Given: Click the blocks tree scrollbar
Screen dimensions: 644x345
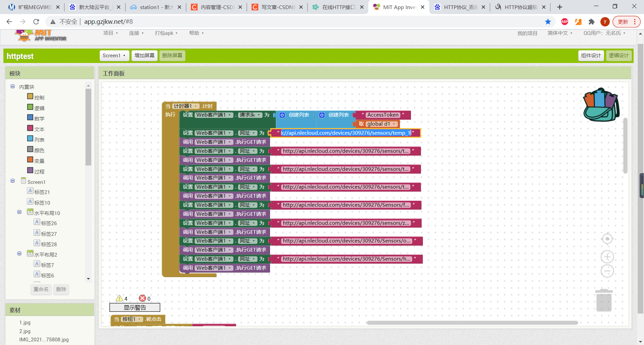Looking at the screenshot, I should pyautogui.click(x=88, y=127).
